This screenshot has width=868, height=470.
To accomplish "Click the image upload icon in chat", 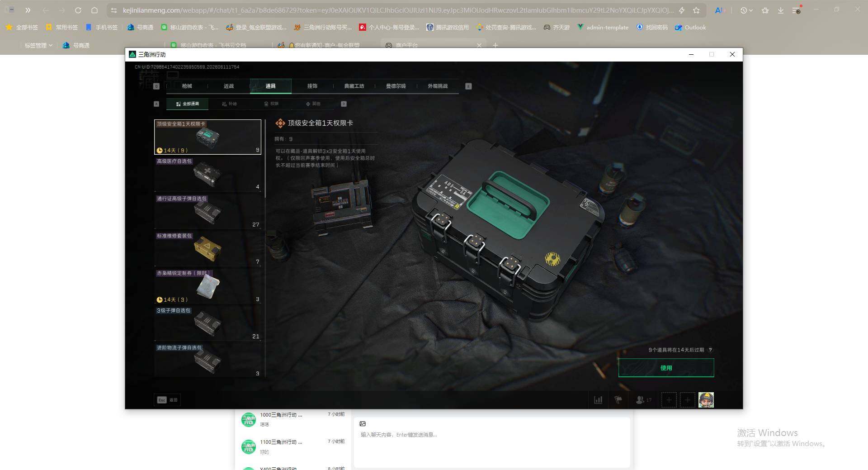I will click(x=363, y=424).
